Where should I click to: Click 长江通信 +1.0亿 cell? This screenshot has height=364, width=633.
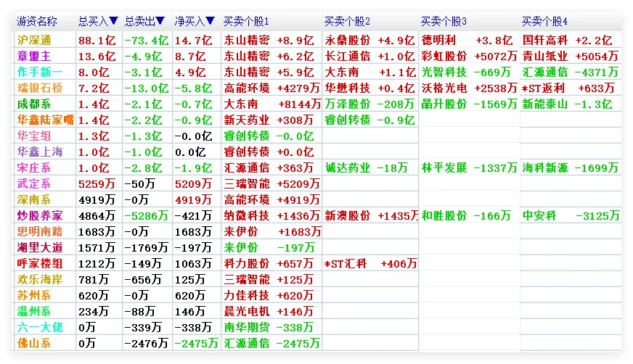[369, 56]
